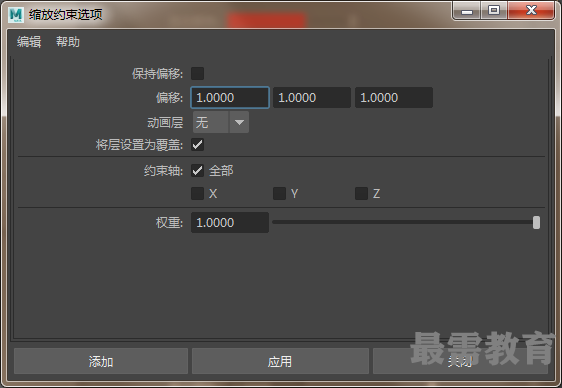Click the first 偏移 value field
562x388 pixels.
(x=230, y=97)
